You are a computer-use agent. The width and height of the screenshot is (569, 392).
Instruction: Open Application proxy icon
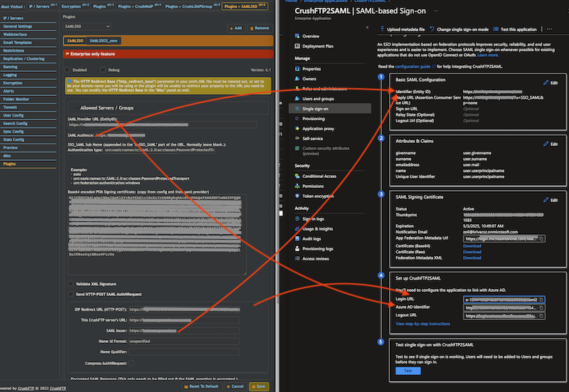point(297,129)
